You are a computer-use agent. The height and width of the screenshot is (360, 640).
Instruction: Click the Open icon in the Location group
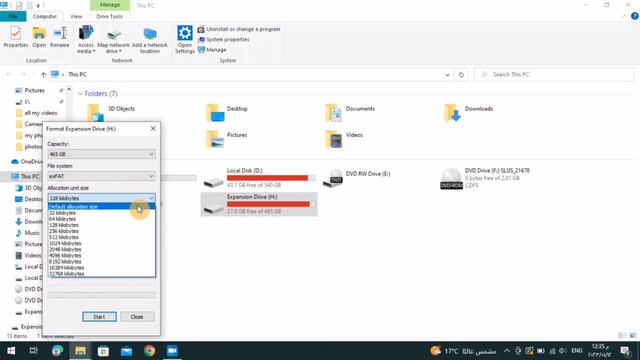39,37
